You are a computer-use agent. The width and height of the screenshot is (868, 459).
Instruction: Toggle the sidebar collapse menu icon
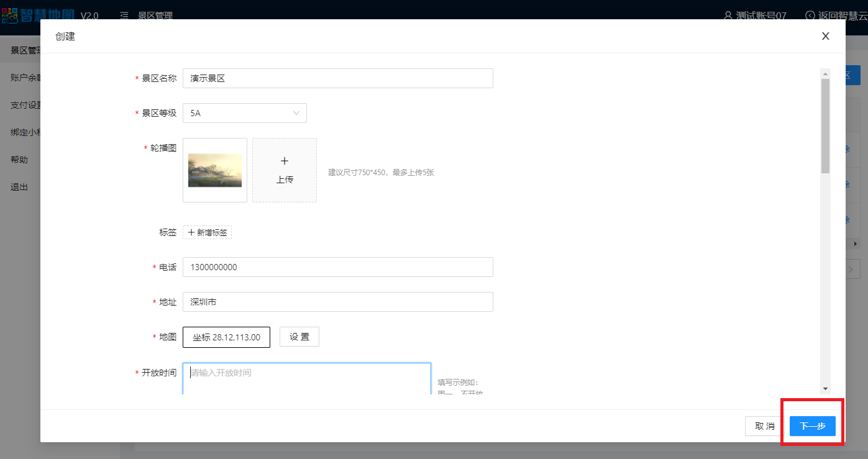coord(124,16)
